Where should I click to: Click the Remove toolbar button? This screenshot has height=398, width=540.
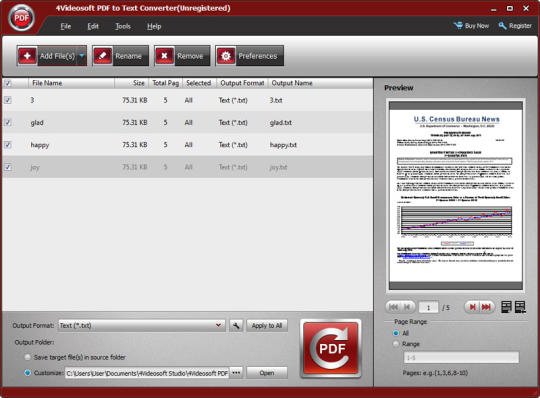[182, 56]
